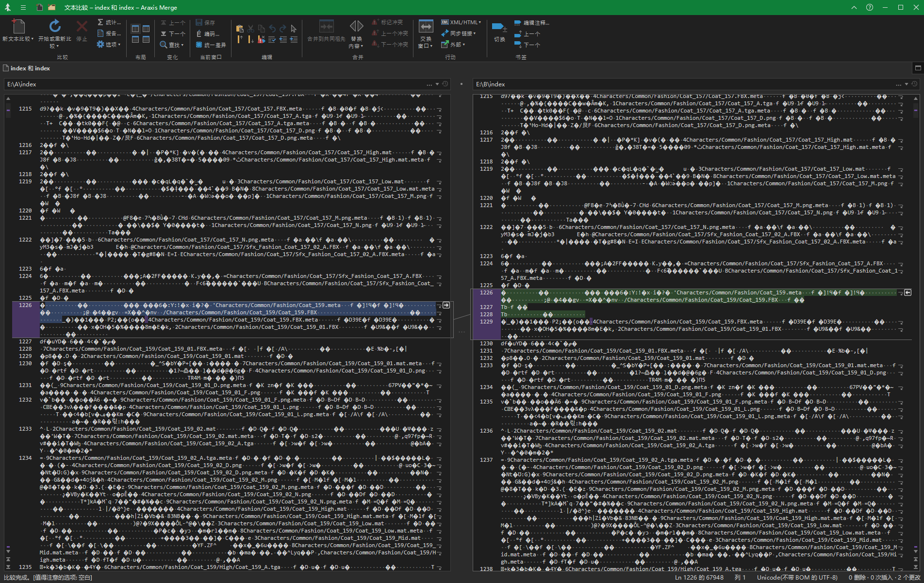The image size is (924, 583).
Task: Open the hamburger application menu
Action: click(x=23, y=8)
